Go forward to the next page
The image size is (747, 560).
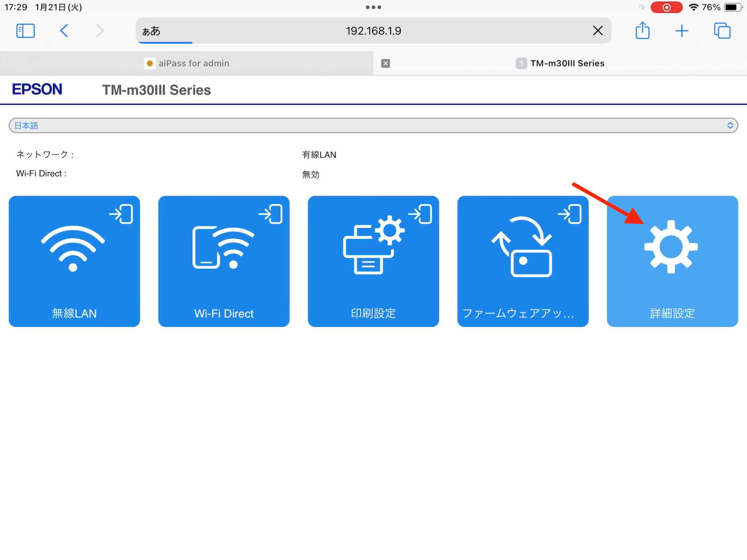pyautogui.click(x=100, y=31)
